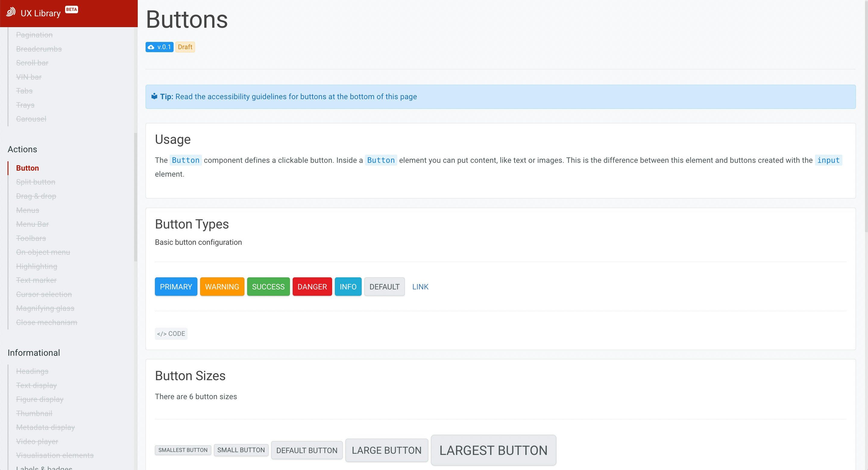The width and height of the screenshot is (868, 470).
Task: Open the Split button page
Action: (x=35, y=182)
